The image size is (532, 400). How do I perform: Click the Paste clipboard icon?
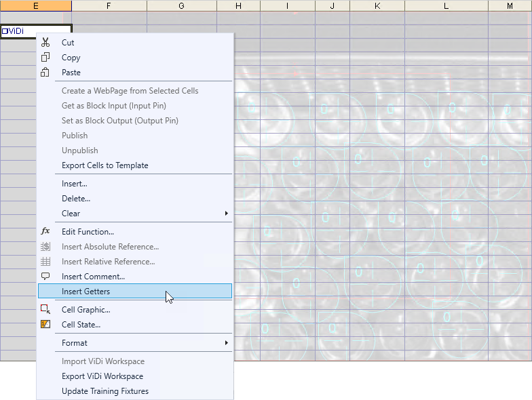tap(45, 73)
